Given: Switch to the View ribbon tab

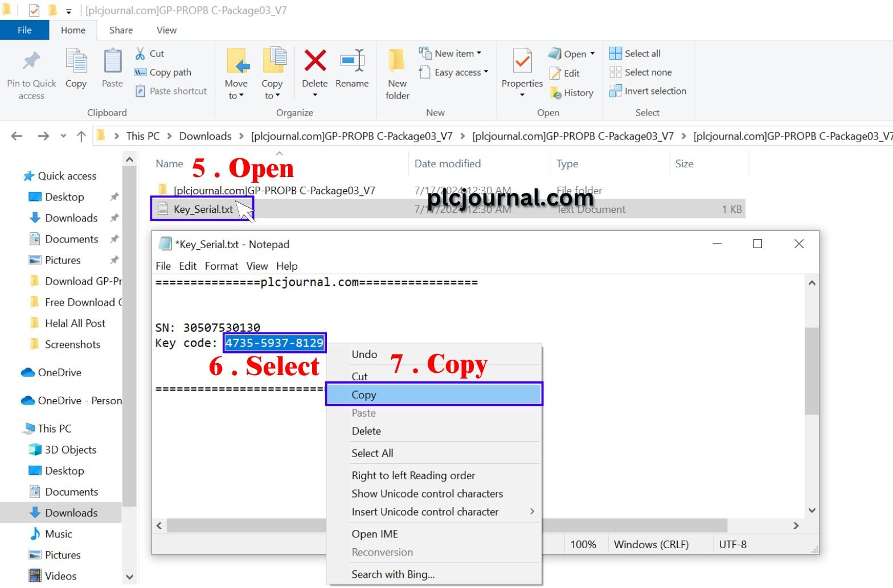Looking at the screenshot, I should (x=166, y=30).
